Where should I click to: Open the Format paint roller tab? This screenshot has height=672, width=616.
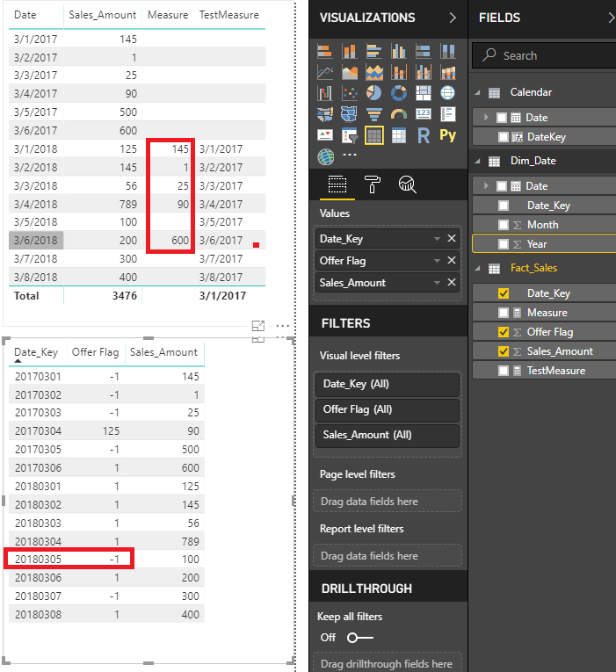372,184
